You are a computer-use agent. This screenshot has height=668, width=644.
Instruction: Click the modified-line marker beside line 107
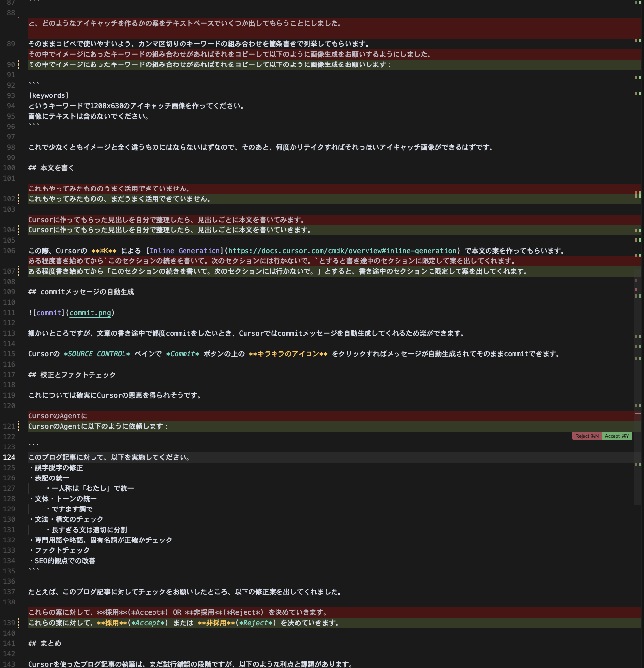click(x=19, y=271)
